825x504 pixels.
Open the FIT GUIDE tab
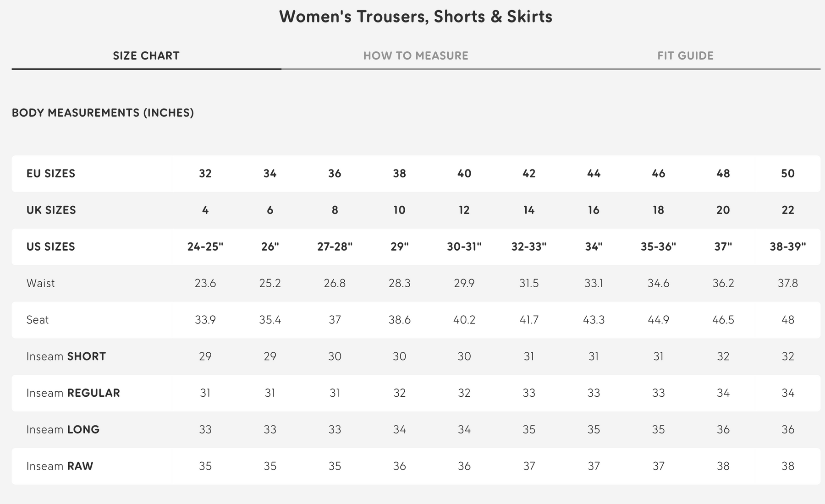(x=685, y=56)
